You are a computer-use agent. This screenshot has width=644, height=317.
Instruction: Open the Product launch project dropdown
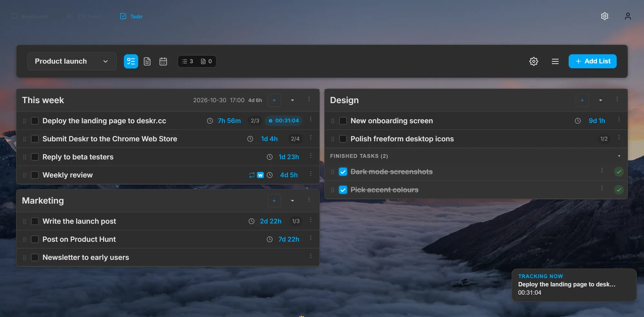(x=72, y=61)
